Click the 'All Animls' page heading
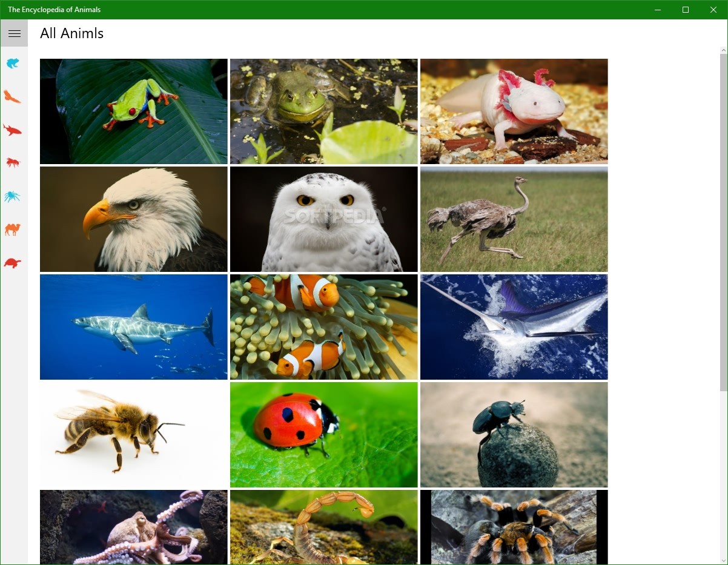Screen dimensions: 728x565 coord(71,33)
